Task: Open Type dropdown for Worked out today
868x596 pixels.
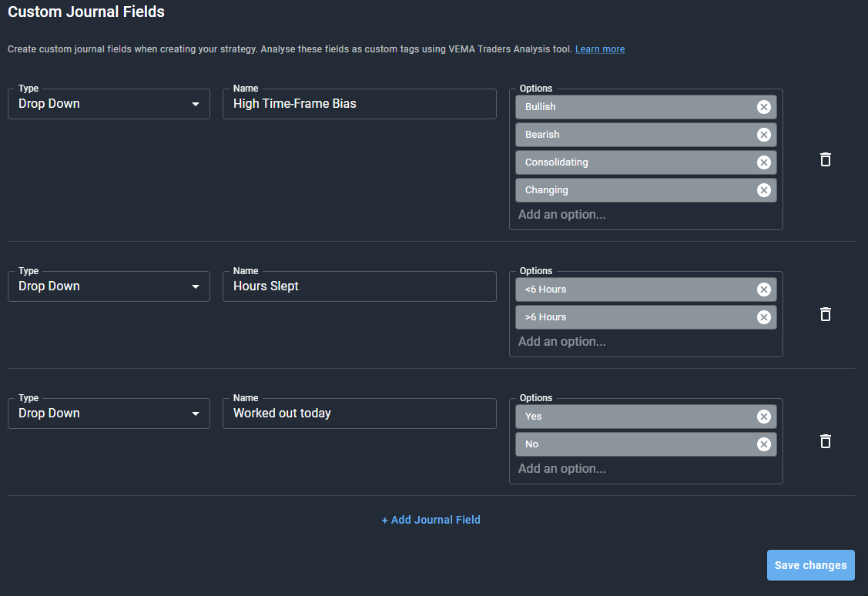Action: click(x=109, y=414)
